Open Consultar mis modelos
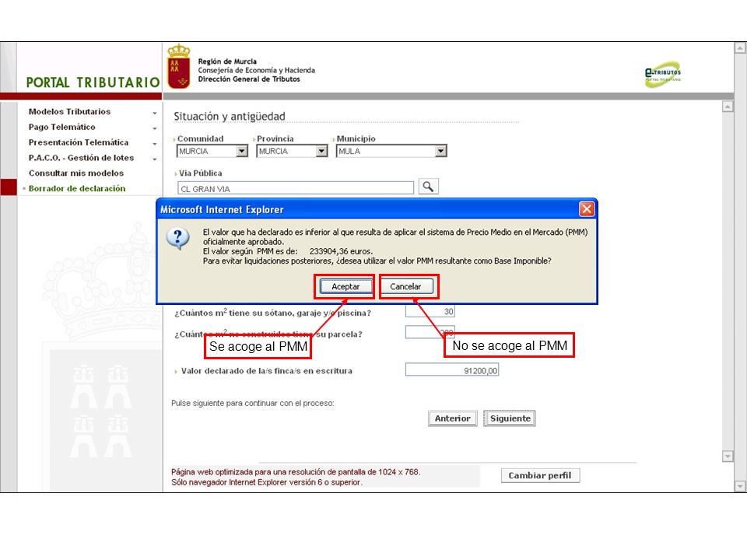The image size is (747, 560). coord(76,173)
